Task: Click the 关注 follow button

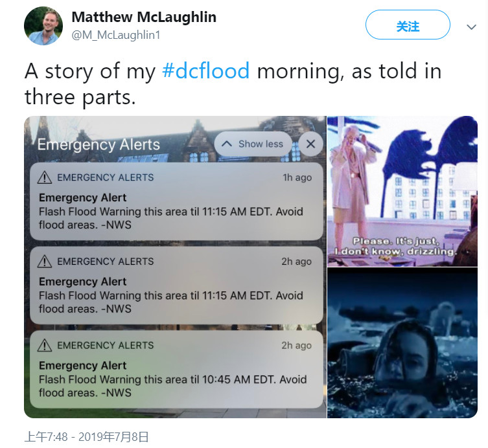Action: point(408,25)
